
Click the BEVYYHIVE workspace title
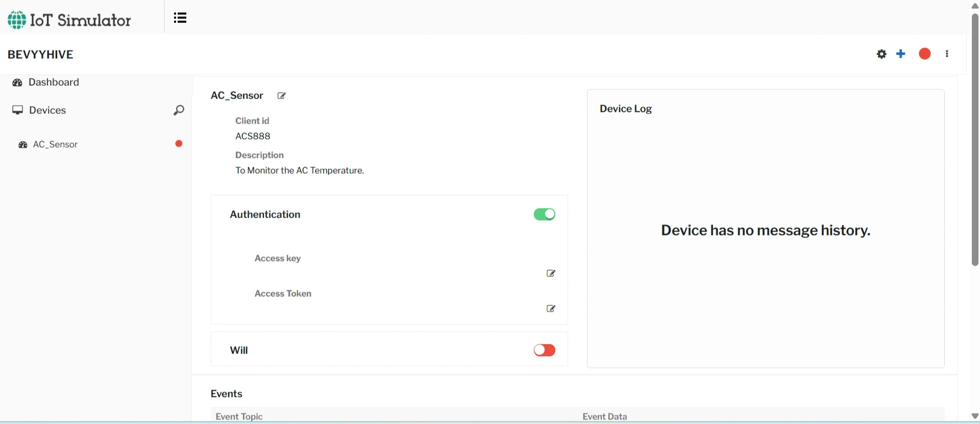40,55
